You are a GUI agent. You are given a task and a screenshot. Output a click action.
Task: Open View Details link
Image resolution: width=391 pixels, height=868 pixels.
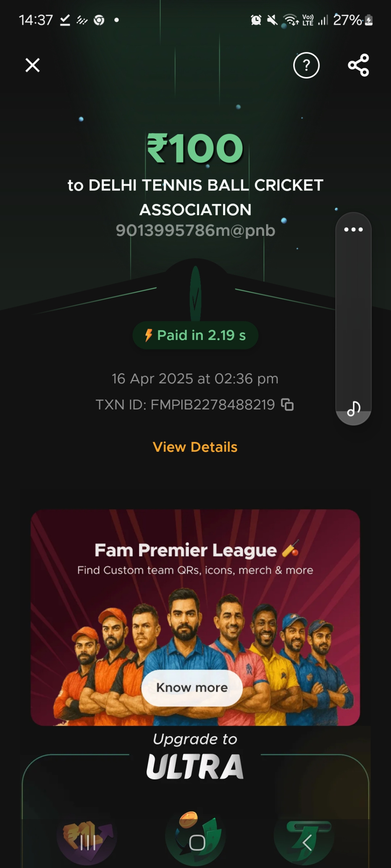(195, 447)
